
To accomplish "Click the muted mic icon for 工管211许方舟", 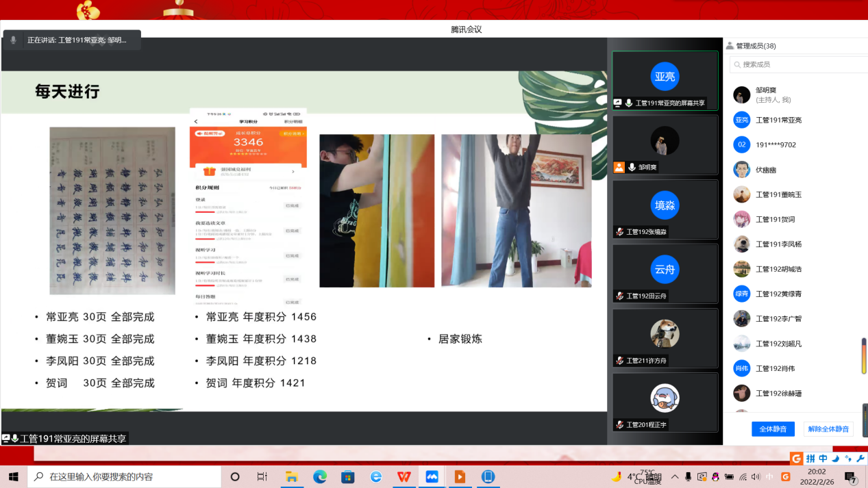I will pos(619,361).
